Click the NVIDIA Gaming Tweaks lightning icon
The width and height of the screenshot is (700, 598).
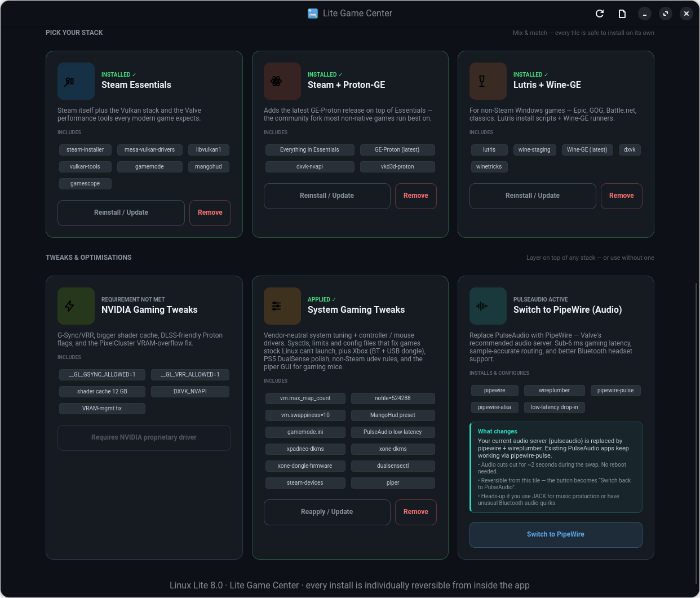click(x=76, y=306)
